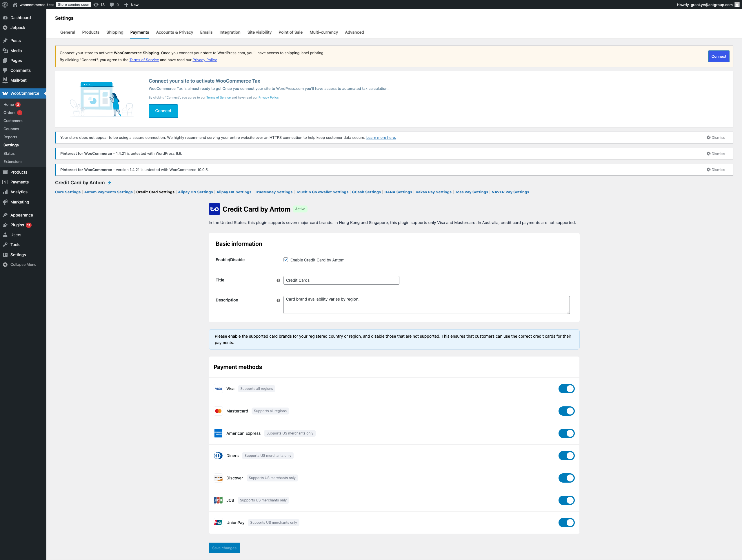Open the Accounts & Privacy tab
The height and width of the screenshot is (560, 742).
point(174,32)
